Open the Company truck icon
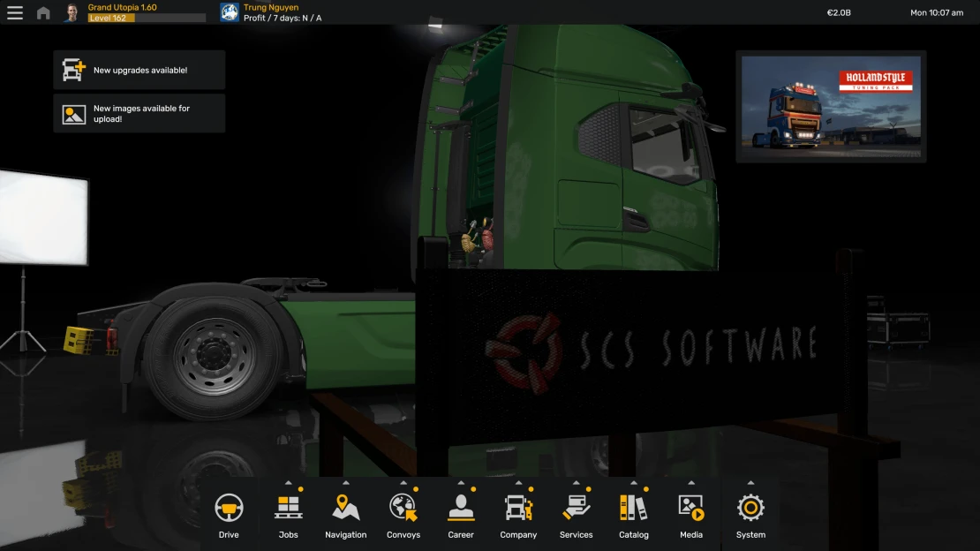980x551 pixels. click(x=518, y=507)
